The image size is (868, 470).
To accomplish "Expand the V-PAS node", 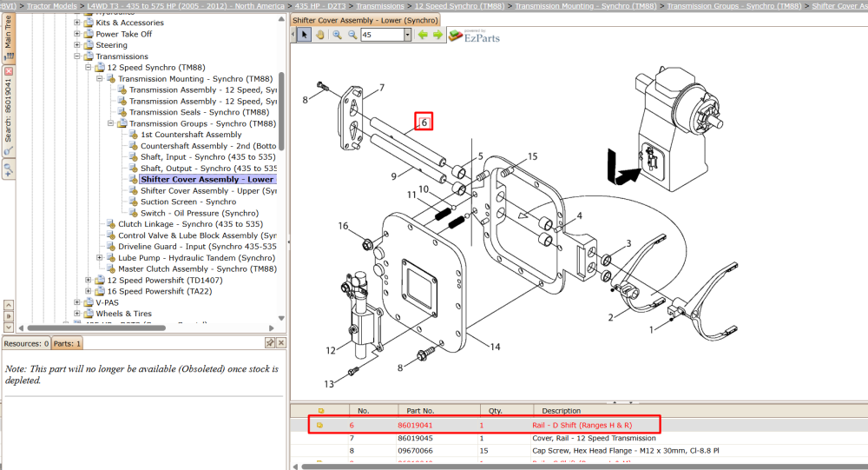I will point(77,302).
